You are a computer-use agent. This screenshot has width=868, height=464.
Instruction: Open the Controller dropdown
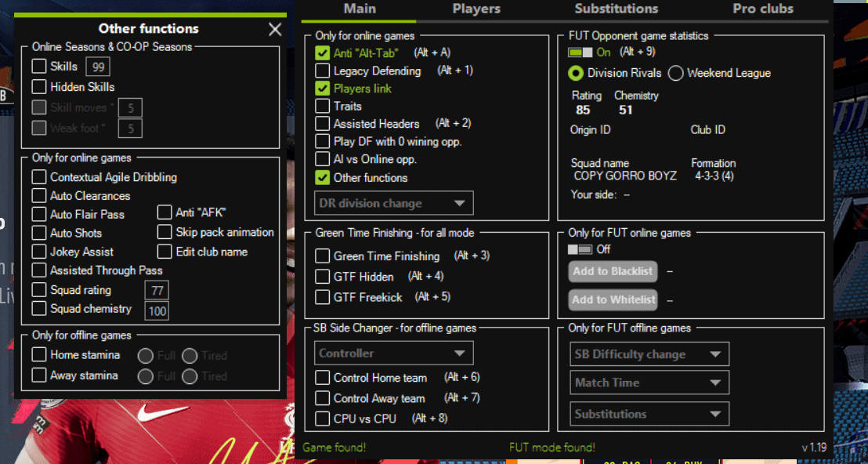click(393, 353)
